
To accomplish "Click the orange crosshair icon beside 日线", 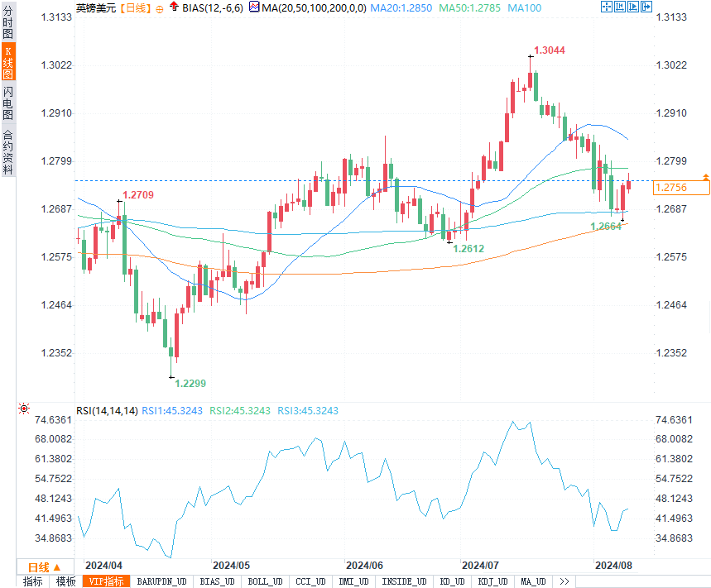I will tap(159, 9).
